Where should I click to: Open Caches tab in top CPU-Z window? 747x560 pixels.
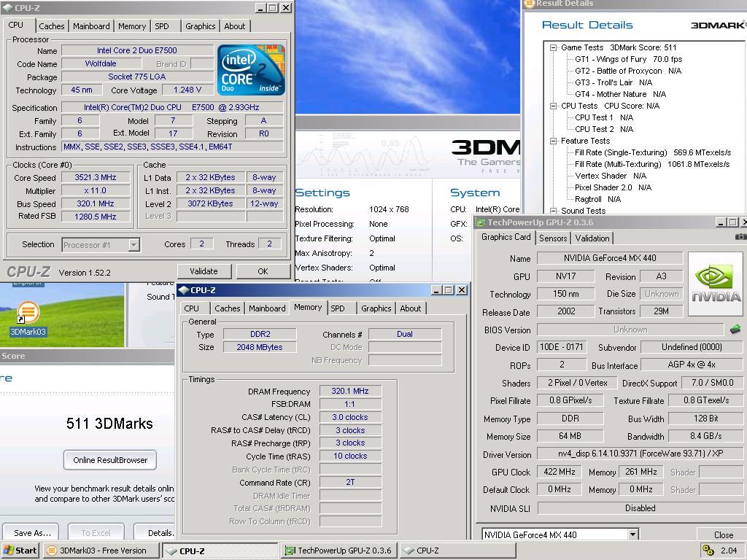pos(52,26)
